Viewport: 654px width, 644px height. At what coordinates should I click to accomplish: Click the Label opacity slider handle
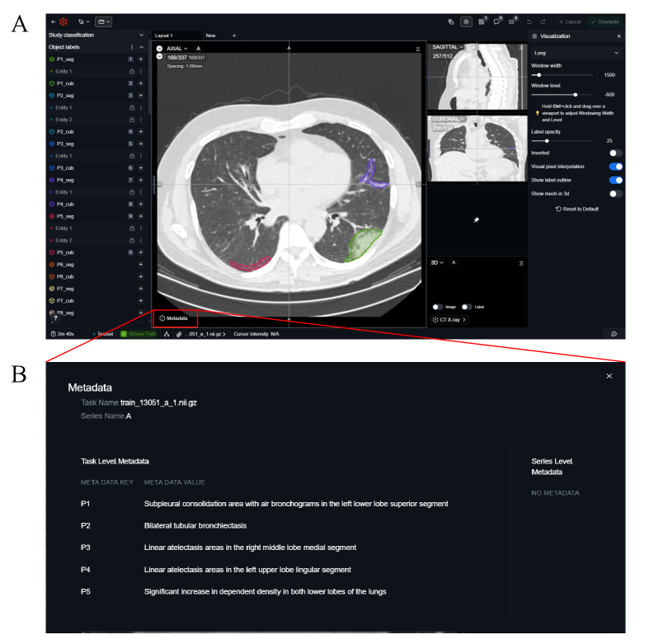pos(547,141)
